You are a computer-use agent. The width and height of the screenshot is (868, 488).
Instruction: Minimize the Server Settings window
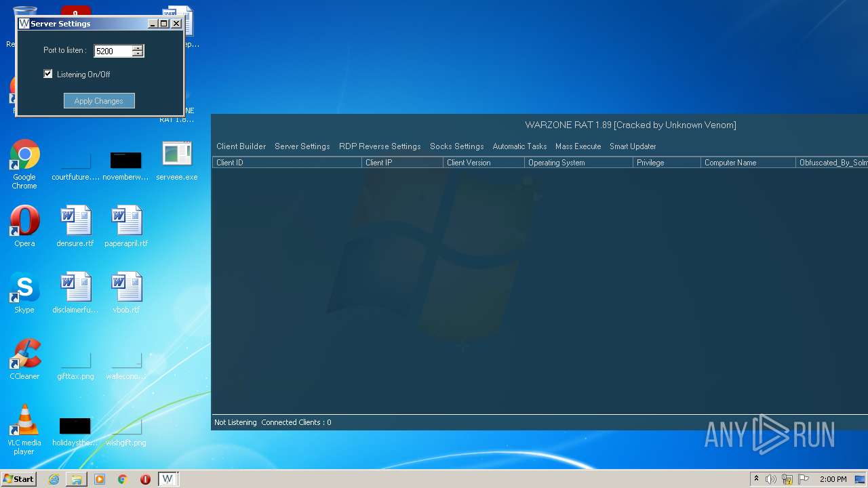(x=153, y=23)
